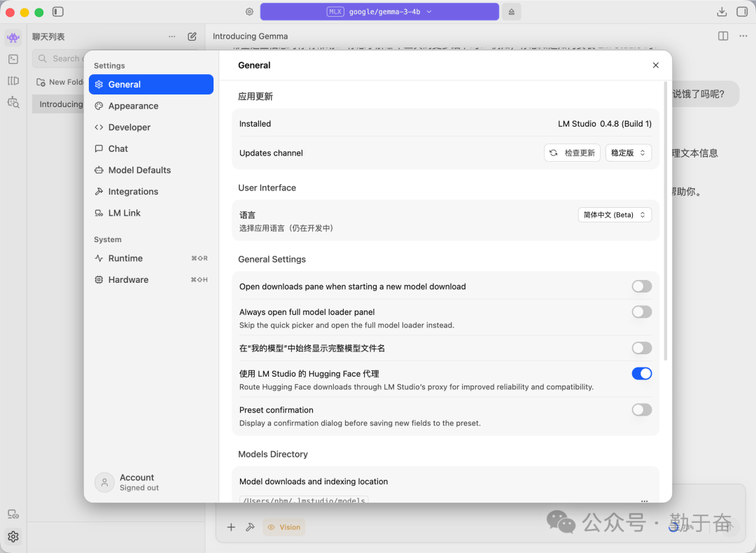Toggle 始终显示完整模型文件名 switch

click(x=642, y=348)
